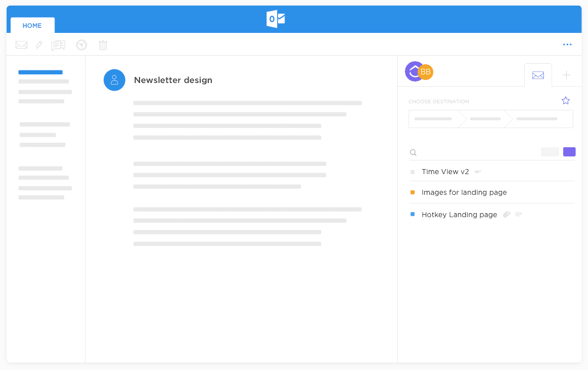Click the first segment of destination breadcrumb
The image size is (588, 370).
(433, 119)
